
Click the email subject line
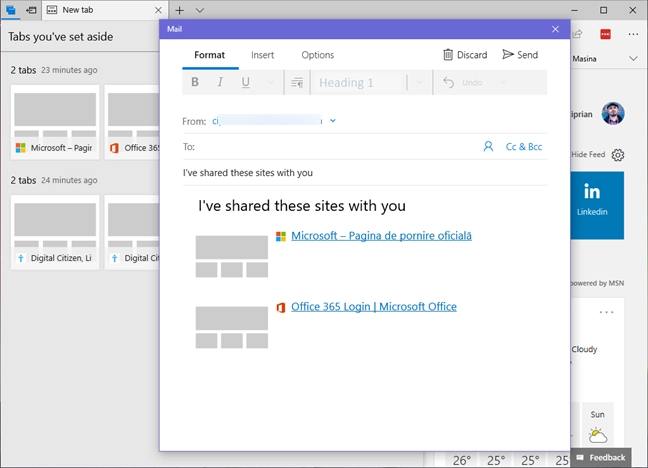364,173
